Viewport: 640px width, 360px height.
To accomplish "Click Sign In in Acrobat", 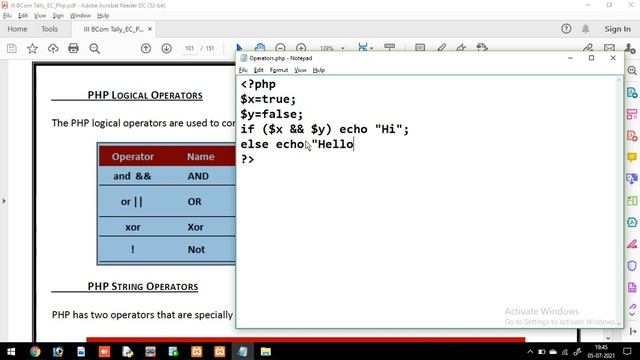I will [x=617, y=29].
